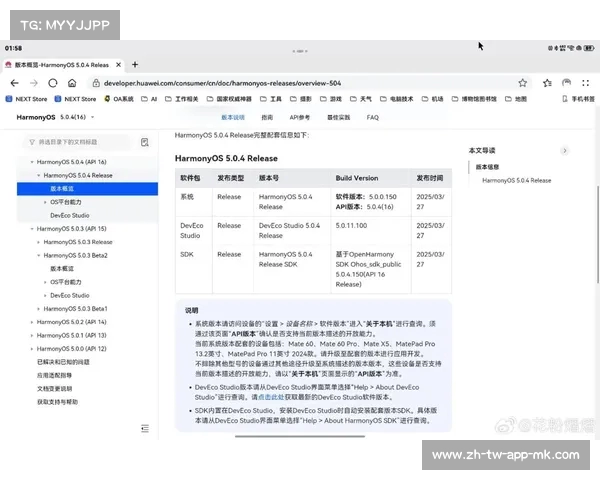
Task: Open 已解决和已知的问题 page
Action: (x=63, y=362)
